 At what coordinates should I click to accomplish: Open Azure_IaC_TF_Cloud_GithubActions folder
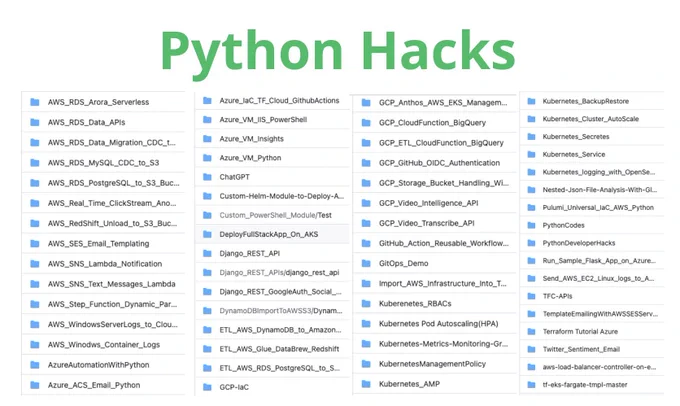[x=279, y=101]
